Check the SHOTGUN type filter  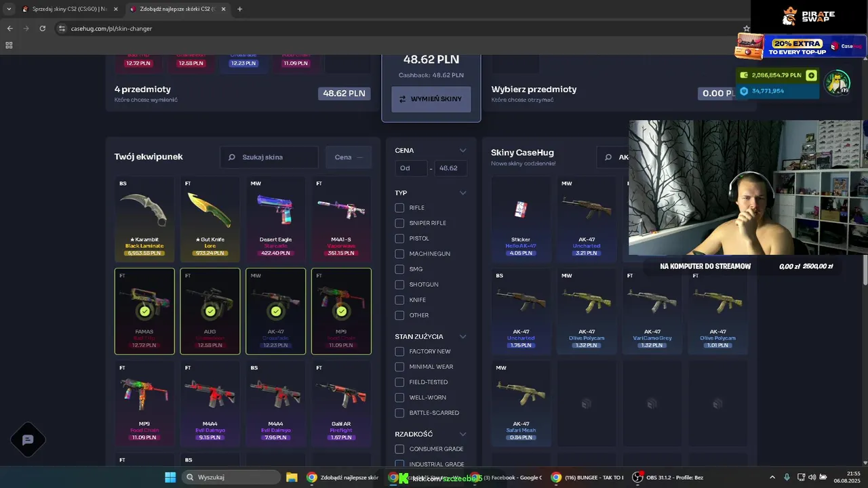point(399,285)
